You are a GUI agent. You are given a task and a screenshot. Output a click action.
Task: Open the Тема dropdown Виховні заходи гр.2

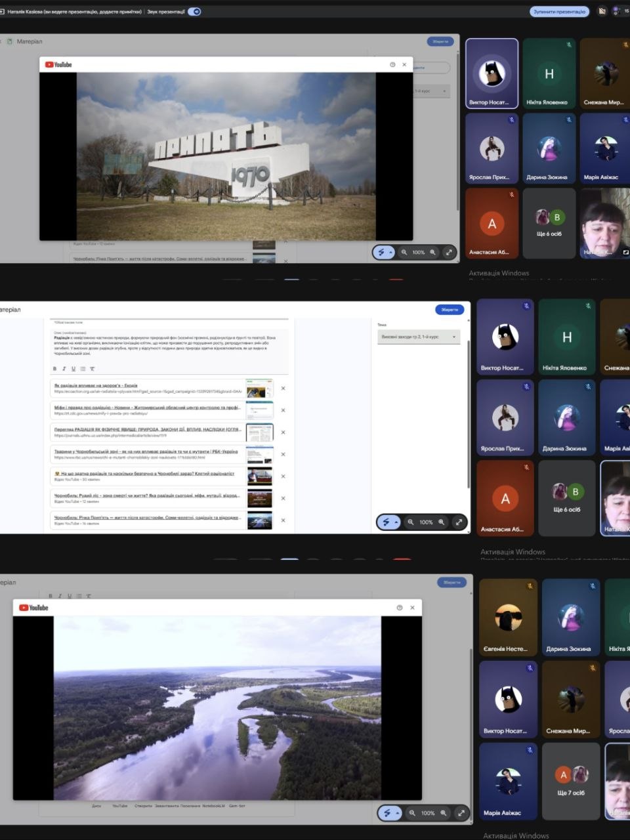(x=419, y=337)
